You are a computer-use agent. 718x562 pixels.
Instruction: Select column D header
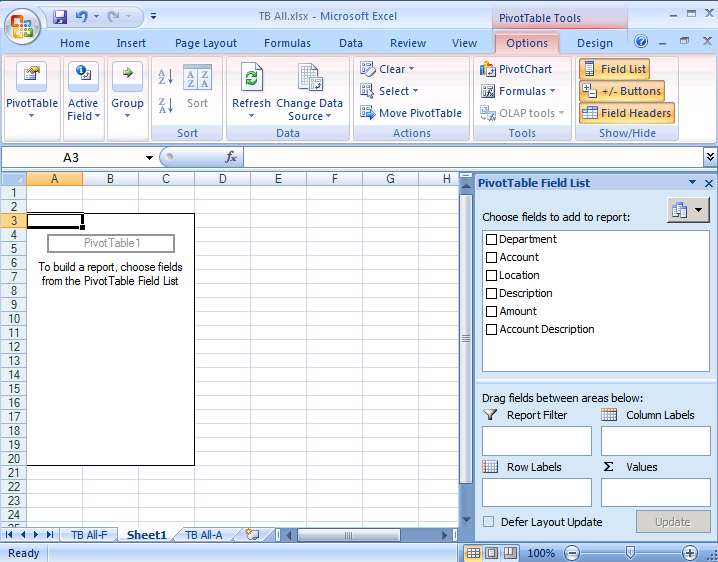click(223, 179)
